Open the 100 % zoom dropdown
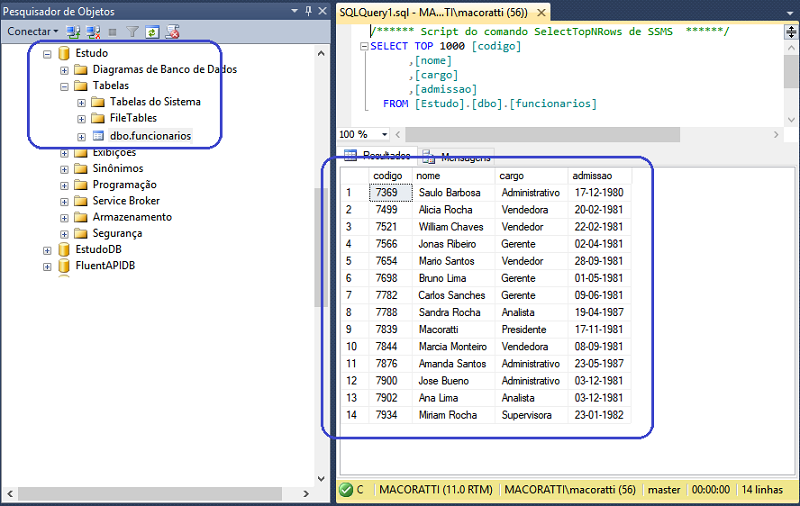This screenshot has width=800, height=506. (386, 134)
